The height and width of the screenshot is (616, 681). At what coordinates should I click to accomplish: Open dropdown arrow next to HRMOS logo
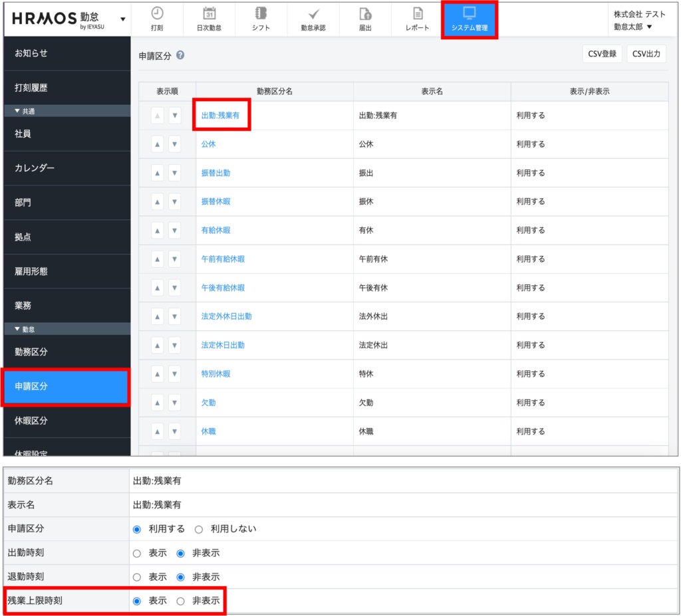122,19
